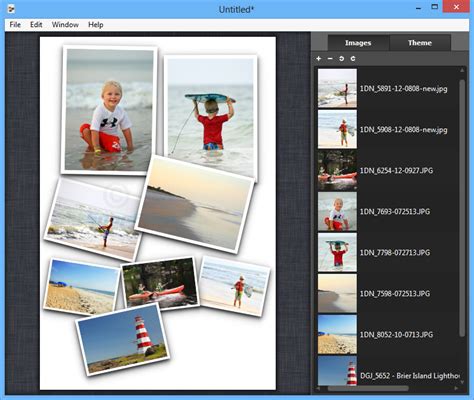
Task: Click filename 1DN_6254-12-0927.JPG
Action: coord(396,171)
